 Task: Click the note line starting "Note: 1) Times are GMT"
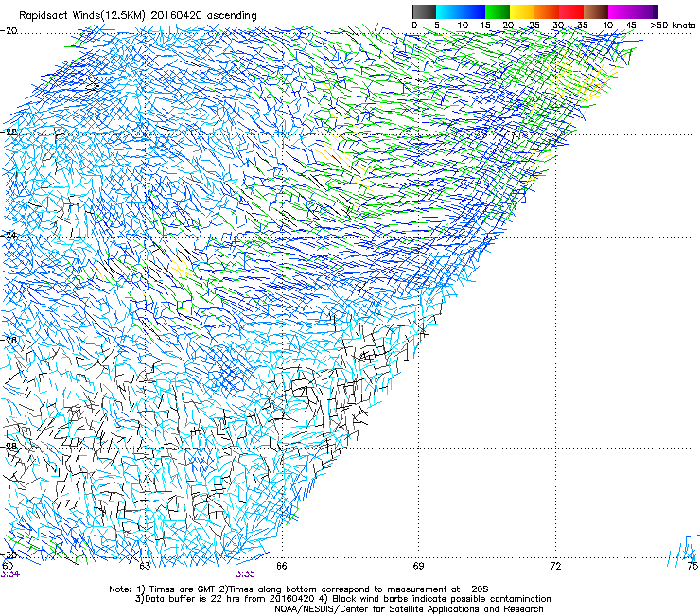point(299,589)
